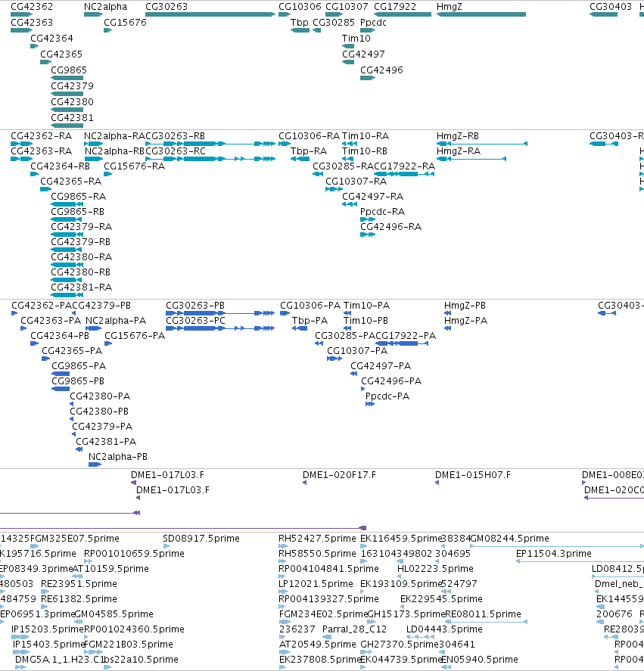Select the Ppcdc gene label in the top track

373,22
